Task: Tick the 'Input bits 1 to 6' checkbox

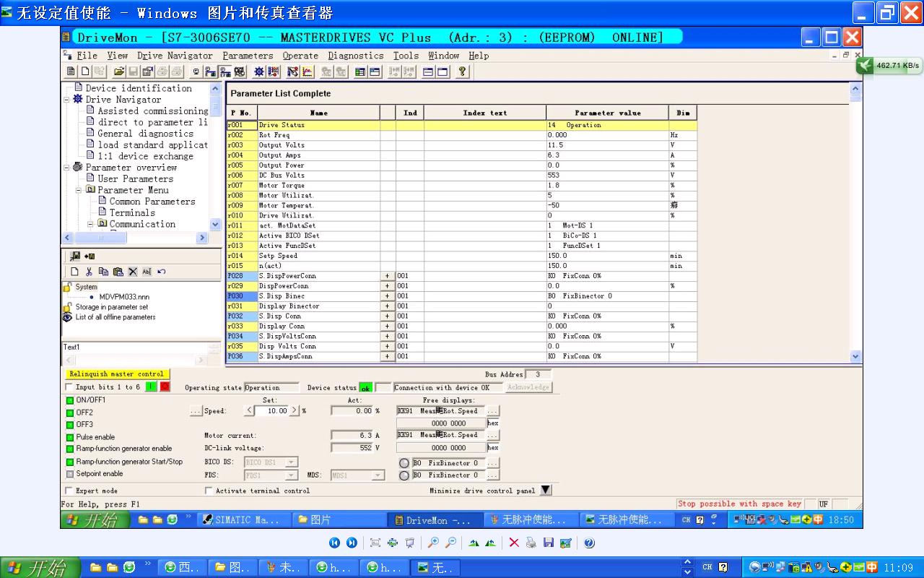Action: [69, 387]
